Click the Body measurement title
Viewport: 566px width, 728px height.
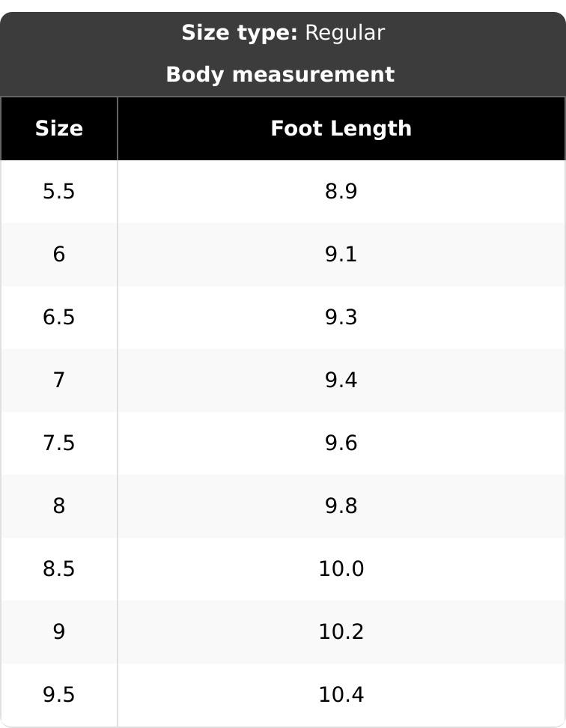point(280,74)
